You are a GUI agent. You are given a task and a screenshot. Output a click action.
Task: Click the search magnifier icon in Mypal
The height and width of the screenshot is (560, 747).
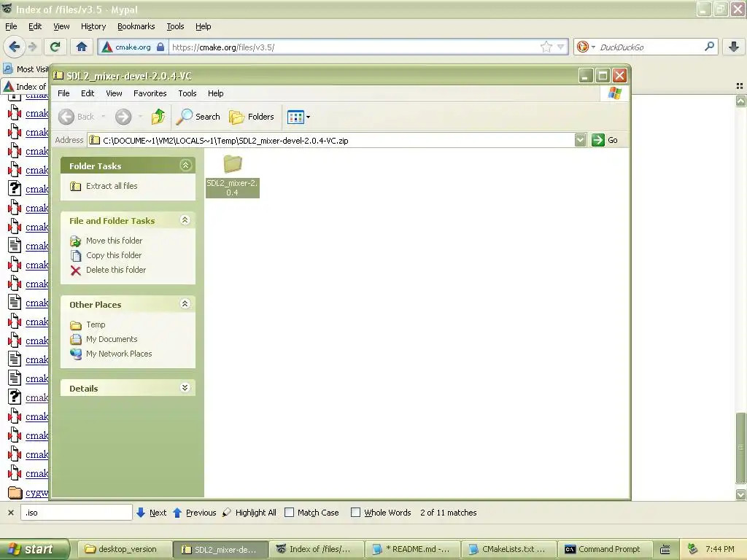[x=709, y=46]
